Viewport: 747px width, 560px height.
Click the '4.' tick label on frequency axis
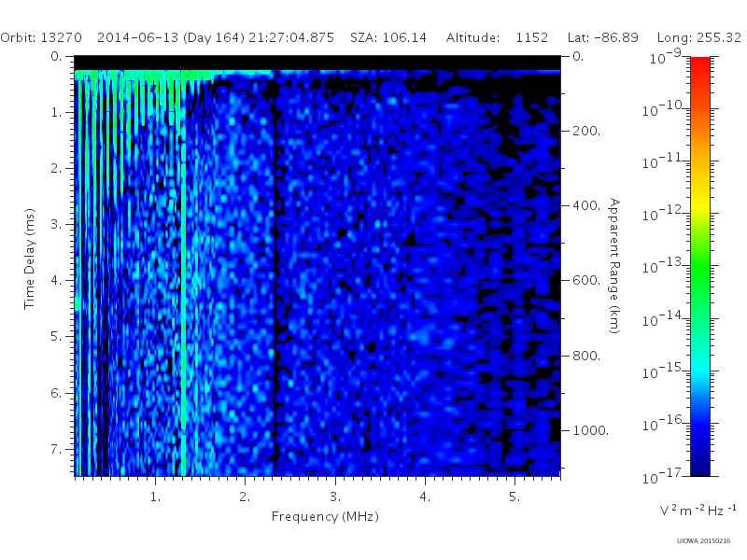(425, 497)
